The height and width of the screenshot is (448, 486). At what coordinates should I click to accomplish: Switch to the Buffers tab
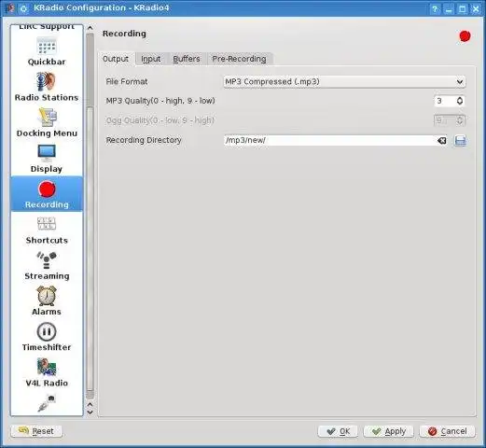pos(187,59)
